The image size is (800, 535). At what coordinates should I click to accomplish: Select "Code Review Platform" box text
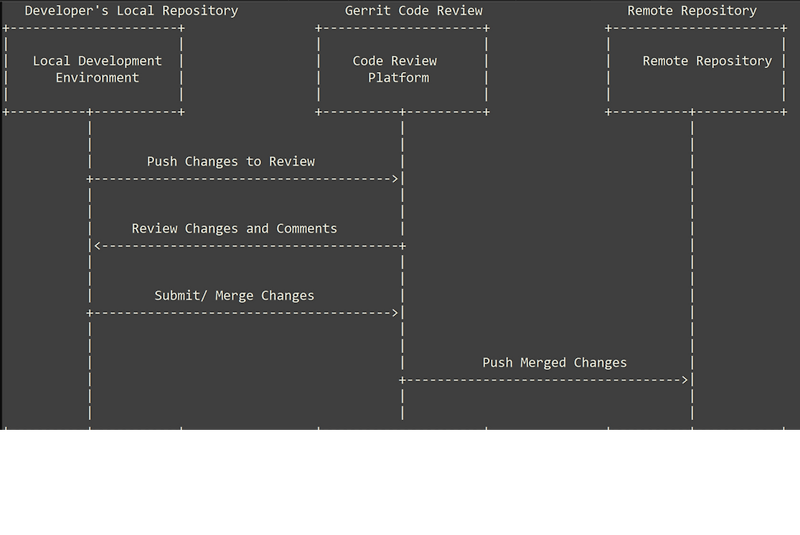tap(395, 69)
